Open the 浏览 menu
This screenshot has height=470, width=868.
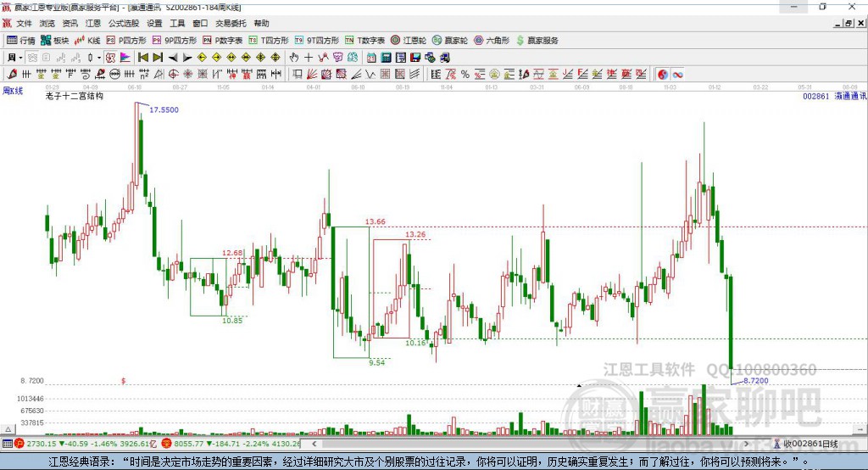pos(47,23)
